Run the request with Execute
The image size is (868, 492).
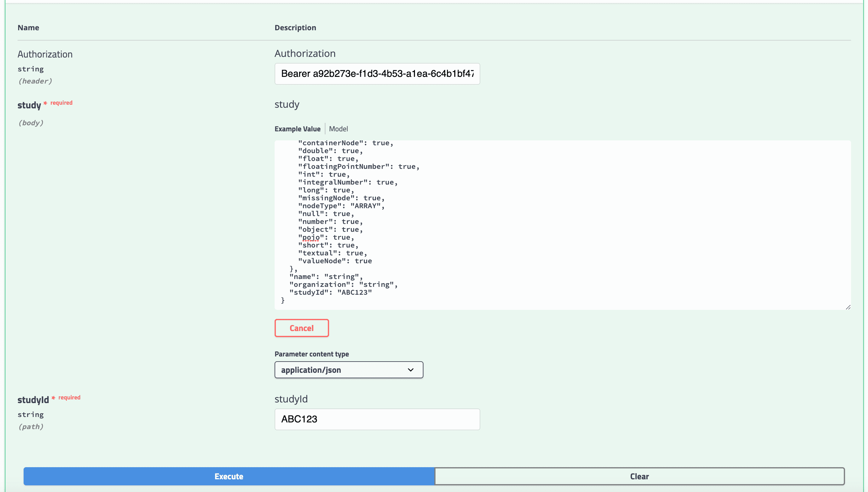click(x=229, y=476)
